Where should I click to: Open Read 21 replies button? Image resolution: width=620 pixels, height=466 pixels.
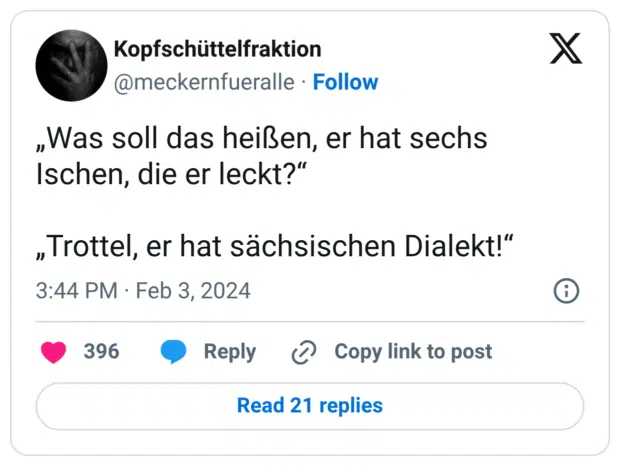point(309,405)
